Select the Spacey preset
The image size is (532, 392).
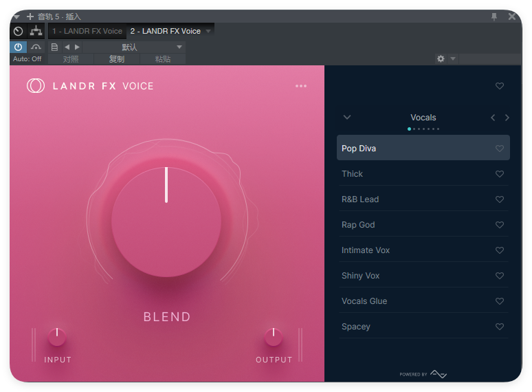[x=423, y=327]
